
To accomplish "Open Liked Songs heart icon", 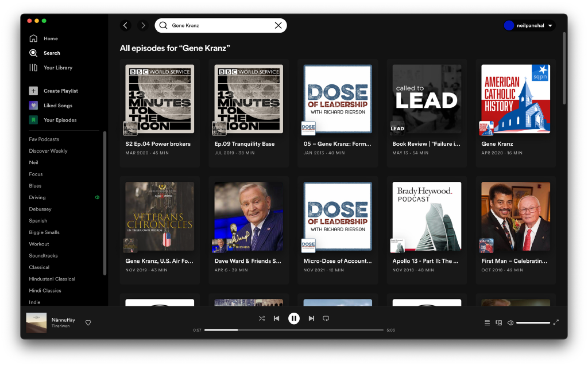I will pyautogui.click(x=33, y=106).
